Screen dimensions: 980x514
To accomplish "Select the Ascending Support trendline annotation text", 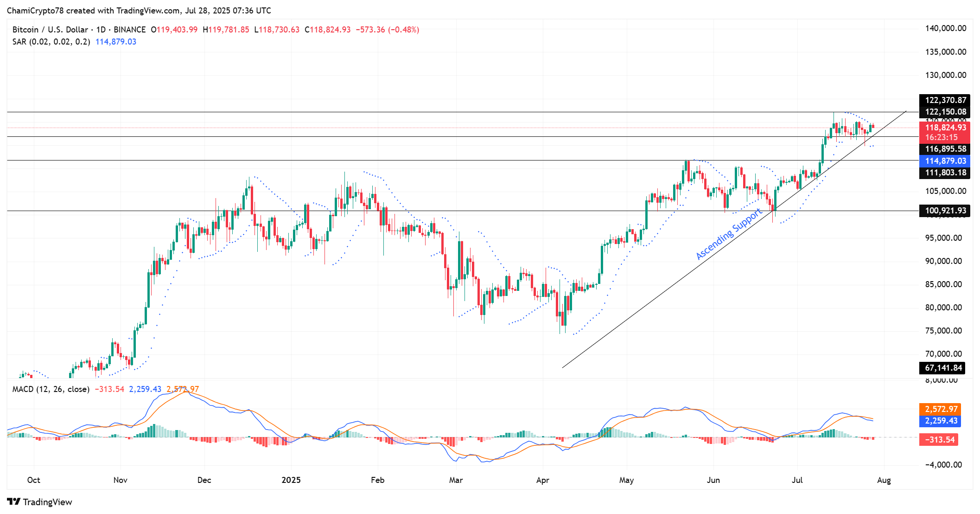I will coord(729,234).
